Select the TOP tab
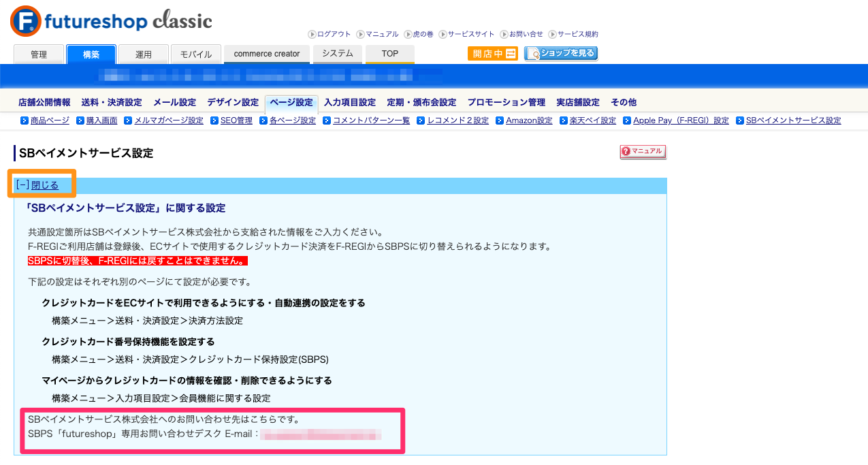Image resolution: width=868 pixels, height=465 pixels. [390, 54]
